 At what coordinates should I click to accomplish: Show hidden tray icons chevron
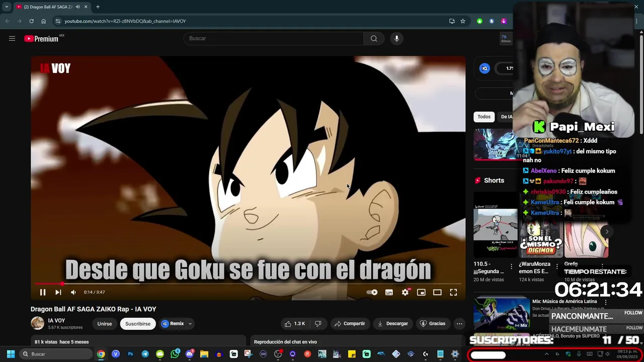[546, 354]
